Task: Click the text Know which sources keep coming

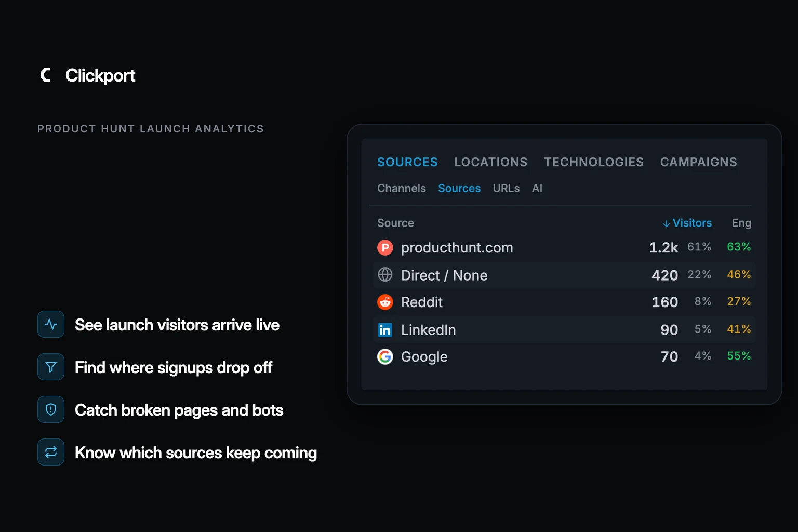Action: pyautogui.click(x=196, y=453)
